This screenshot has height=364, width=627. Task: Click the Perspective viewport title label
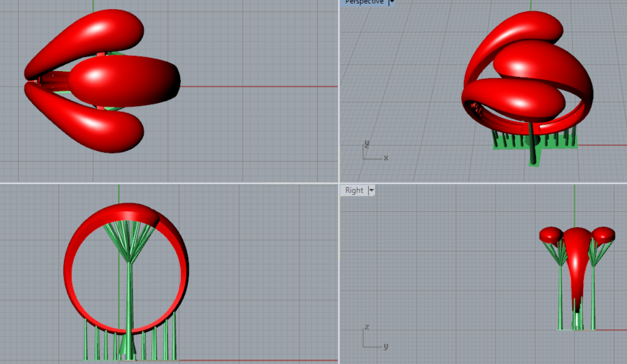(364, 2)
